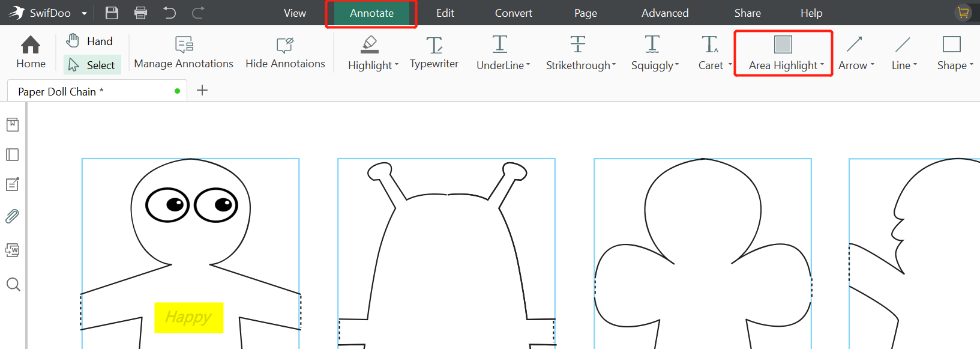
Task: Click the shopping cart icon
Action: click(x=963, y=13)
